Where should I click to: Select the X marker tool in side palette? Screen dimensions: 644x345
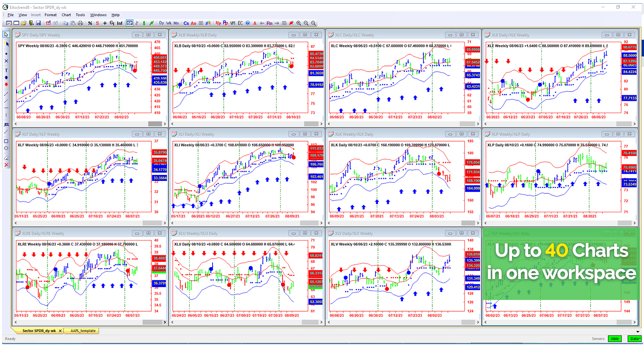click(x=6, y=61)
